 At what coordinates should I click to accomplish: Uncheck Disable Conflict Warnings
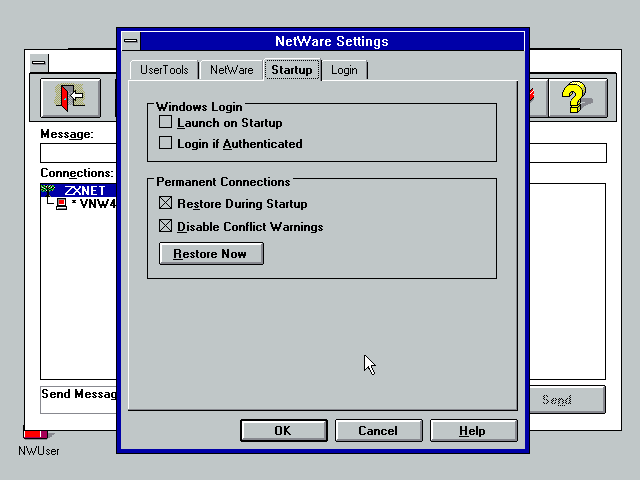165,226
